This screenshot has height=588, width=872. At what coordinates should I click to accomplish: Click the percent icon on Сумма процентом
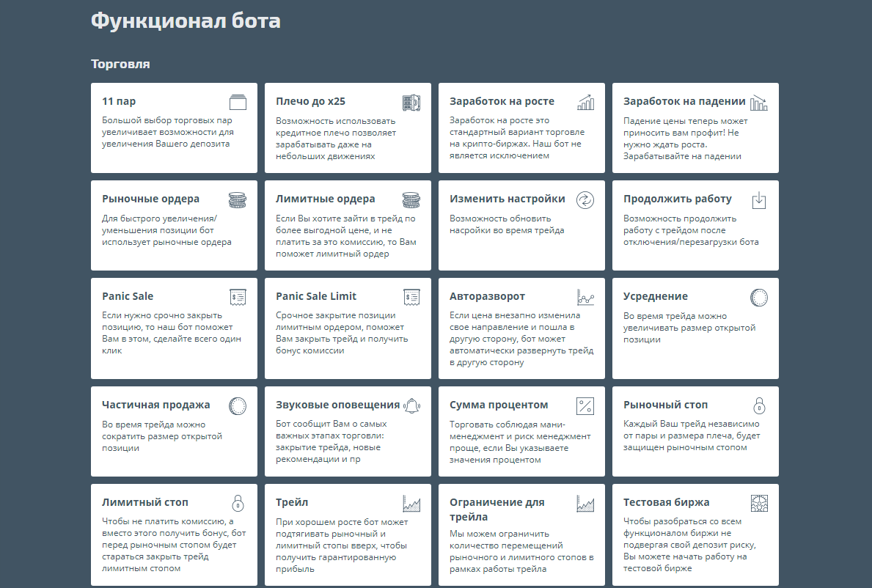point(585,405)
